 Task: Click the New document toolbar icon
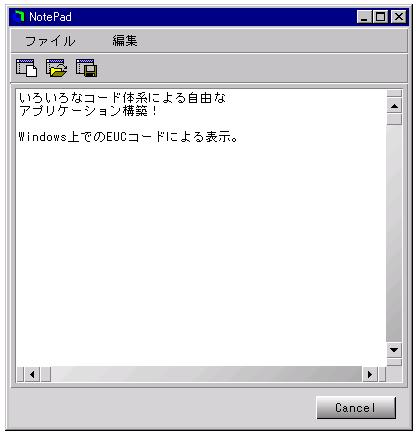pyautogui.click(x=26, y=68)
